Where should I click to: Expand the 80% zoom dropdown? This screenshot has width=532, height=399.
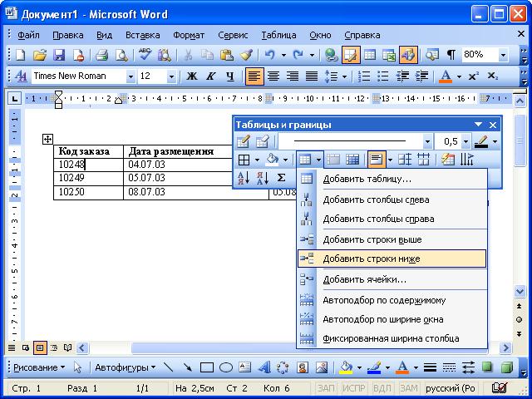[503, 55]
